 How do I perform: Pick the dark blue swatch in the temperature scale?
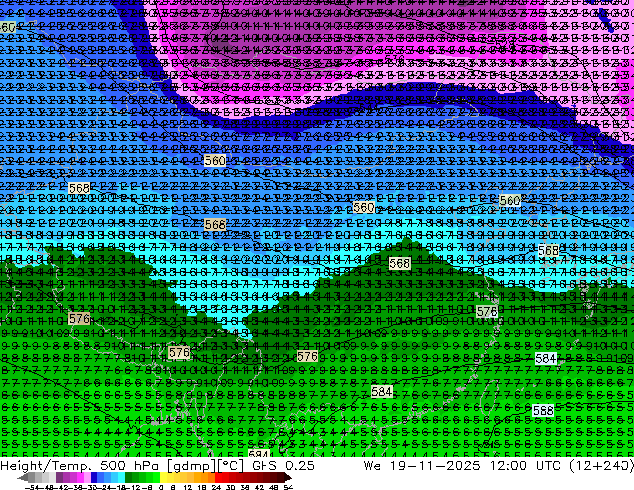click(94, 477)
